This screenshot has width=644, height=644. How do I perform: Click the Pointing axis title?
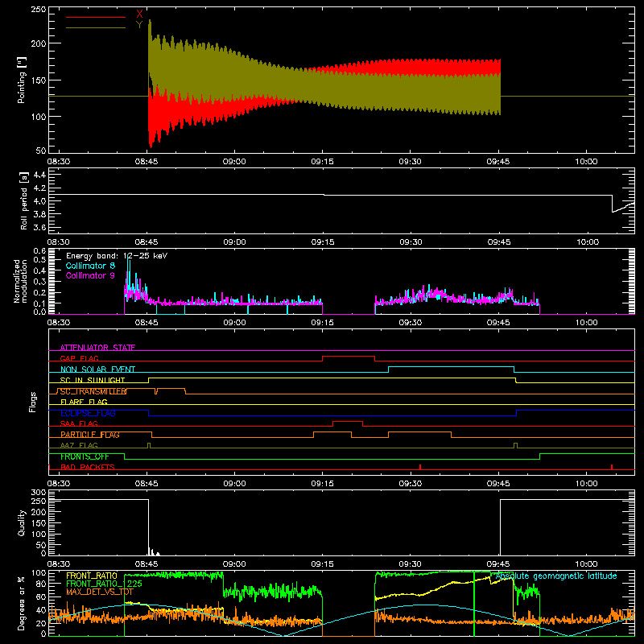(22, 80)
